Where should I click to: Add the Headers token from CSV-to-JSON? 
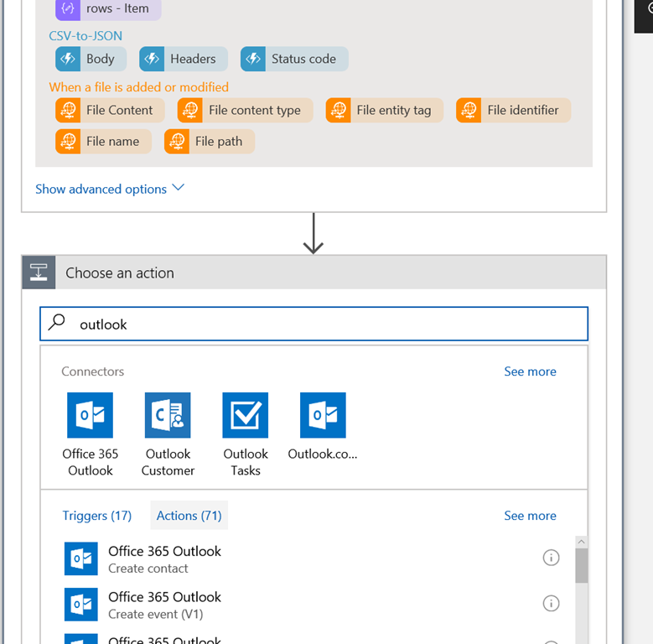click(183, 59)
